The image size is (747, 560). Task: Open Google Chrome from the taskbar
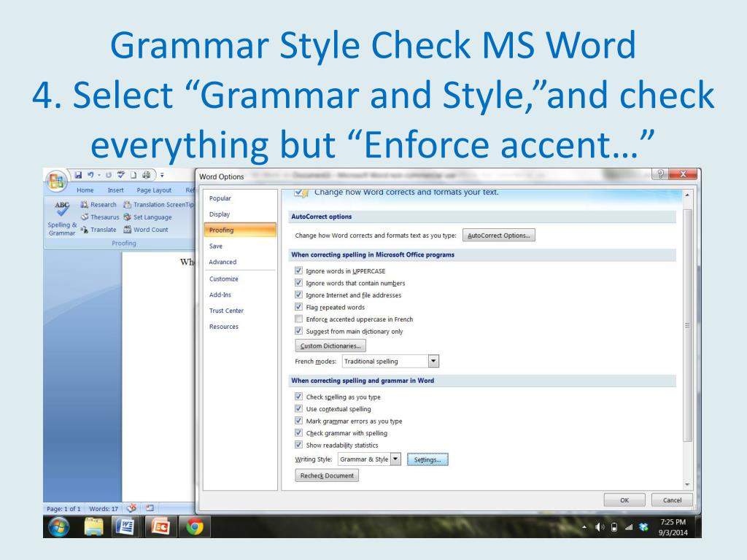195,526
